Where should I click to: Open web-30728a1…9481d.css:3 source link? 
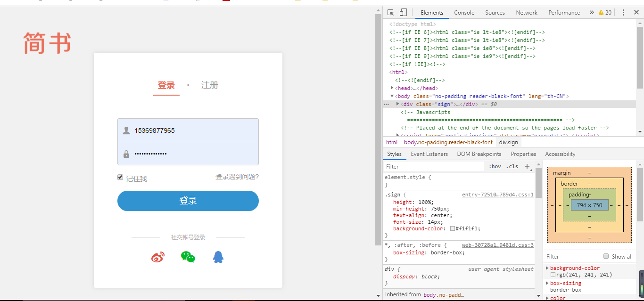tap(498, 245)
